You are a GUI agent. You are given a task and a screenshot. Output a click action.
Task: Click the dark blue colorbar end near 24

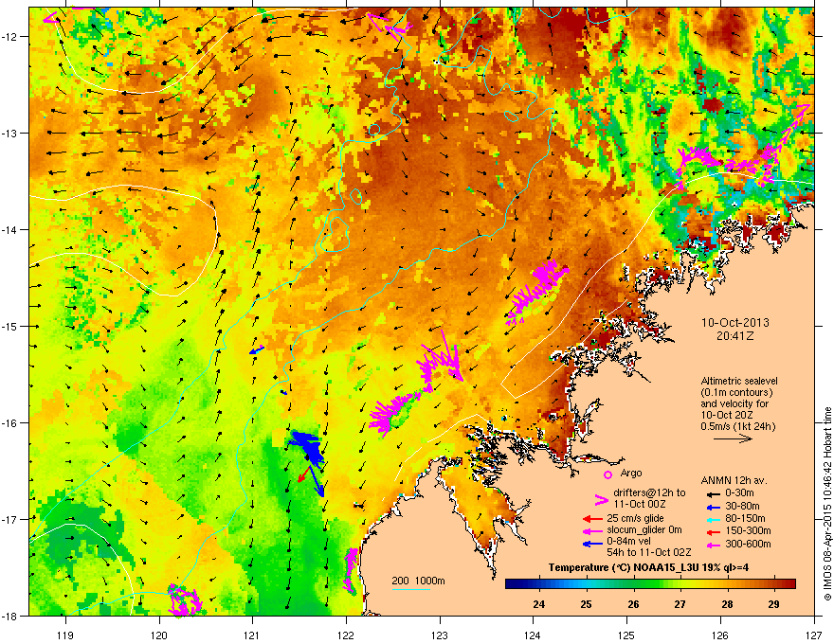click(514, 584)
